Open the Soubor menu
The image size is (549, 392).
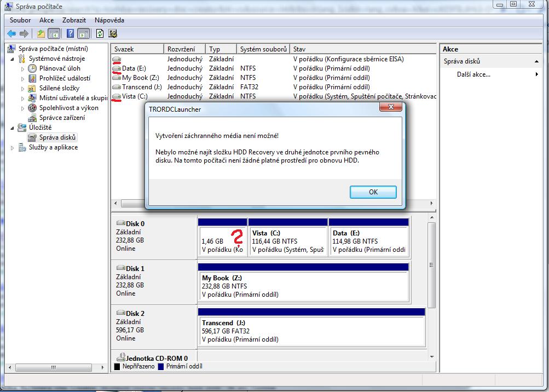click(x=20, y=20)
